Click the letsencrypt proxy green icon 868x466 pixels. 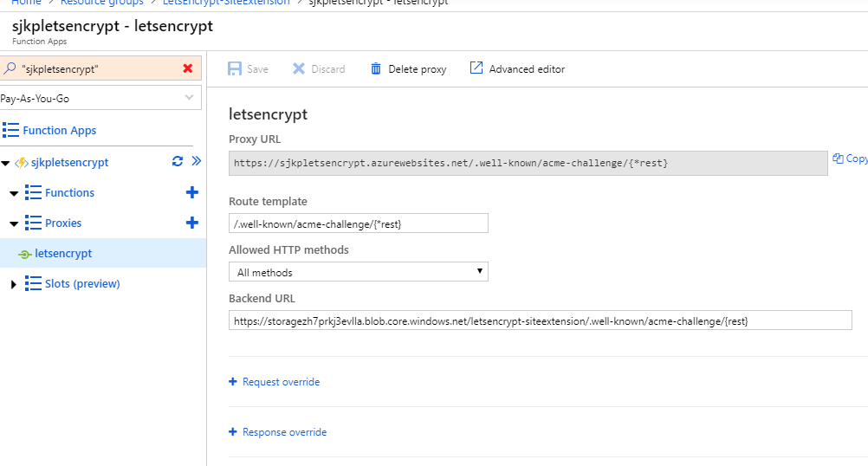pos(24,254)
